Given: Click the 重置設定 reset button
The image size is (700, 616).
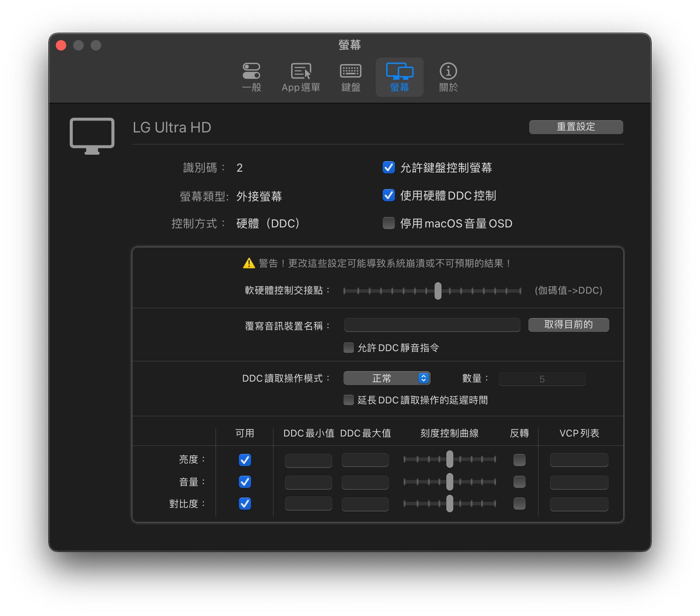Looking at the screenshot, I should (576, 127).
